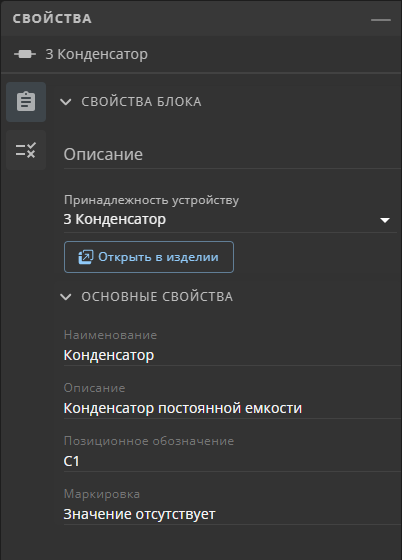The width and height of the screenshot is (402, 560).
Task: Switch to the checklist filter tab icon
Action: point(26,150)
